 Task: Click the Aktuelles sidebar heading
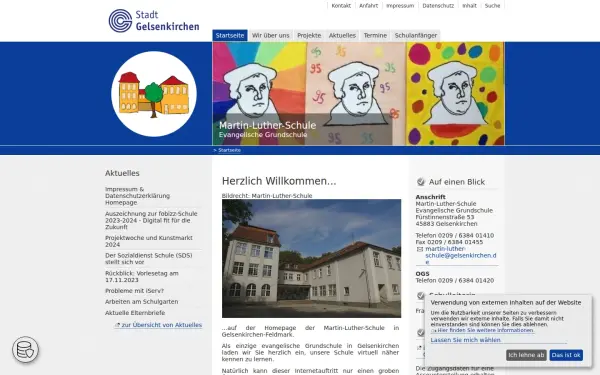click(x=122, y=173)
